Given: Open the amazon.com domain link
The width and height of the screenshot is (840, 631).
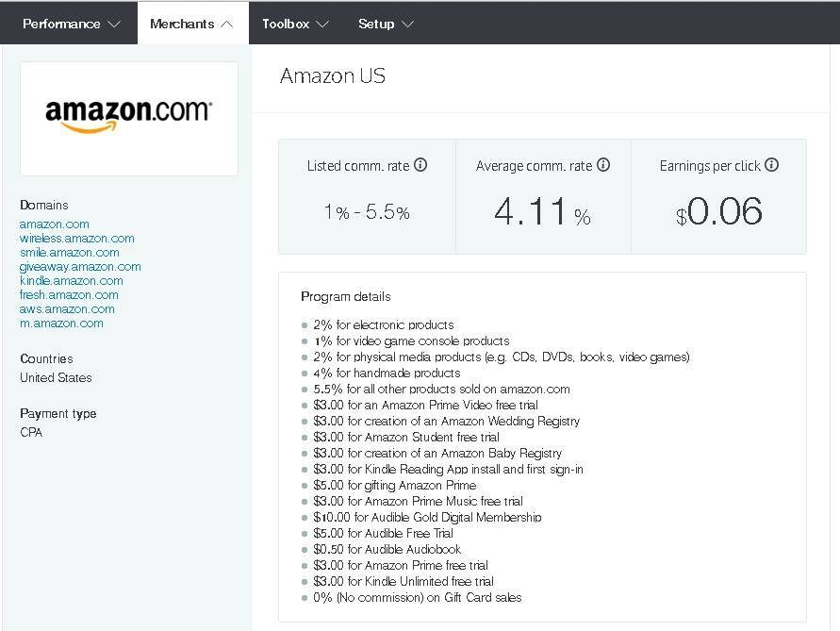Looking at the screenshot, I should [x=55, y=224].
